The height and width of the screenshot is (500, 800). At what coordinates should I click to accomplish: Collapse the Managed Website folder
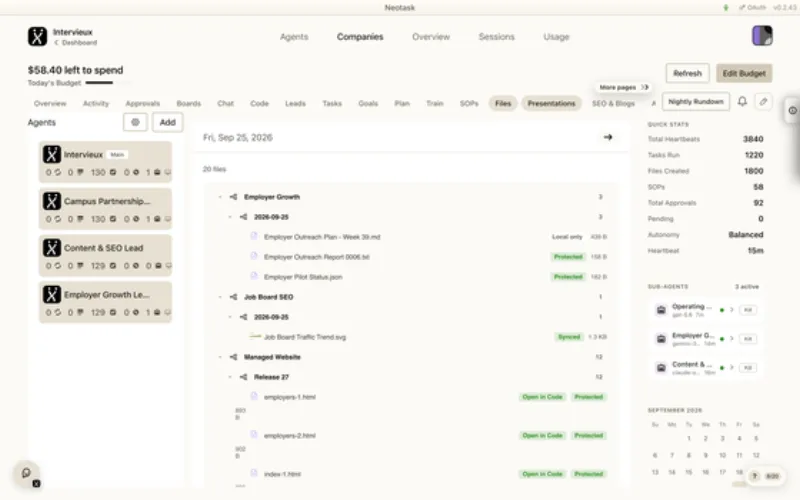tap(220, 357)
